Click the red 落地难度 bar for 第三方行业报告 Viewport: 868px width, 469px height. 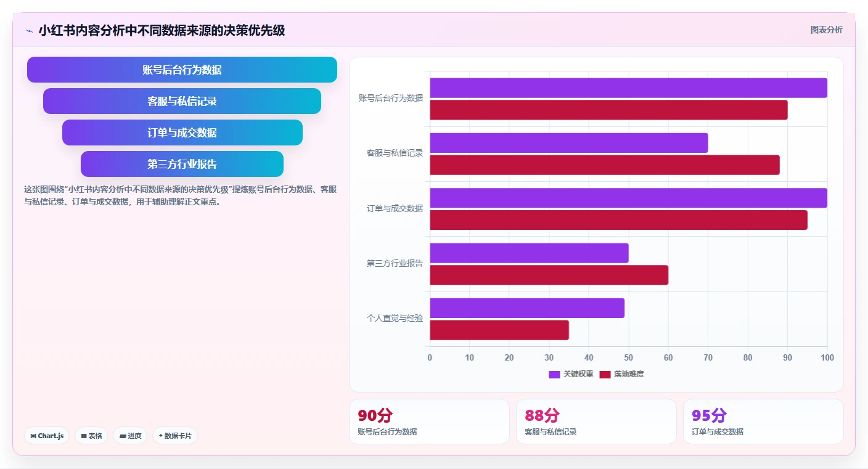point(549,275)
